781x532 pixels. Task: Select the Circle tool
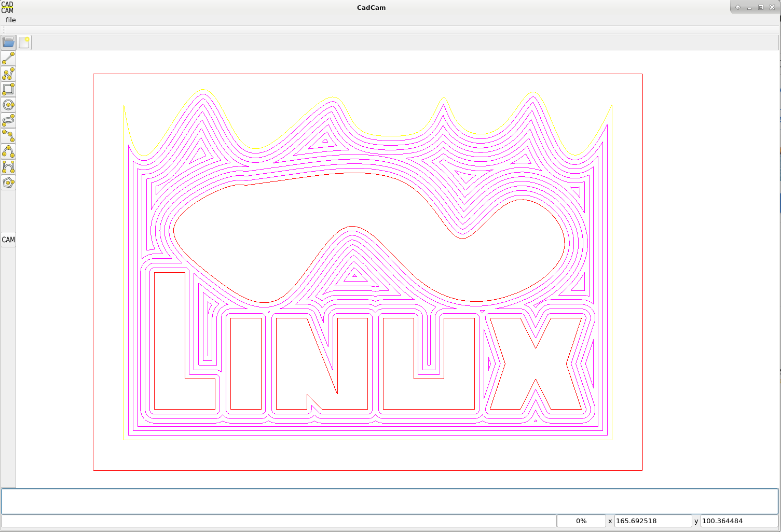[8, 105]
